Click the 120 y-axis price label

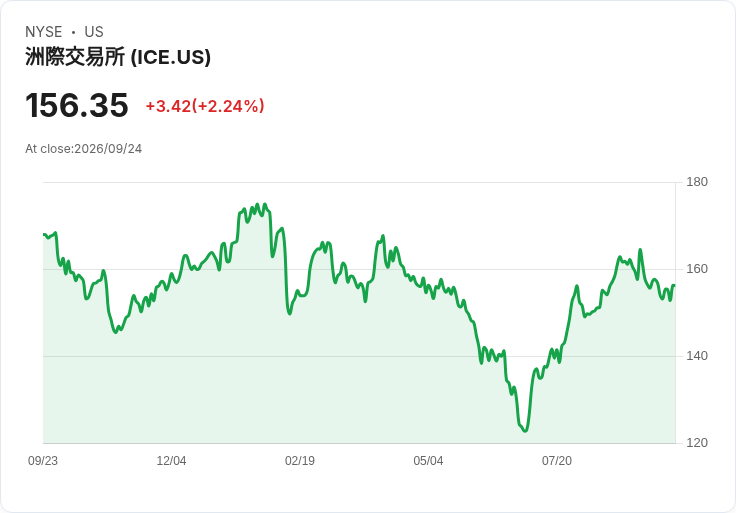pos(697,443)
